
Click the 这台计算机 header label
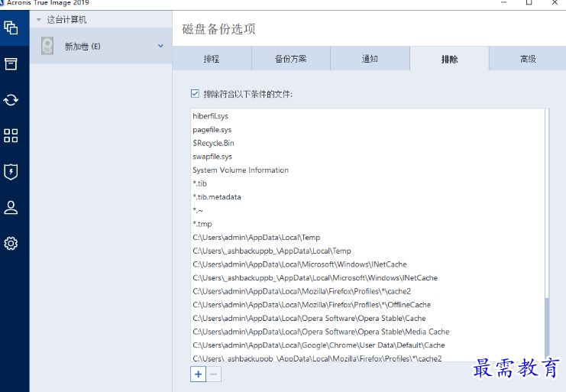pos(66,20)
